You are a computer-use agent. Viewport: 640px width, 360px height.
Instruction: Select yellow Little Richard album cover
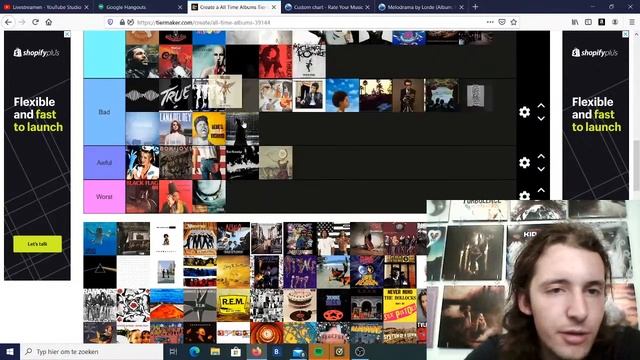(209, 129)
